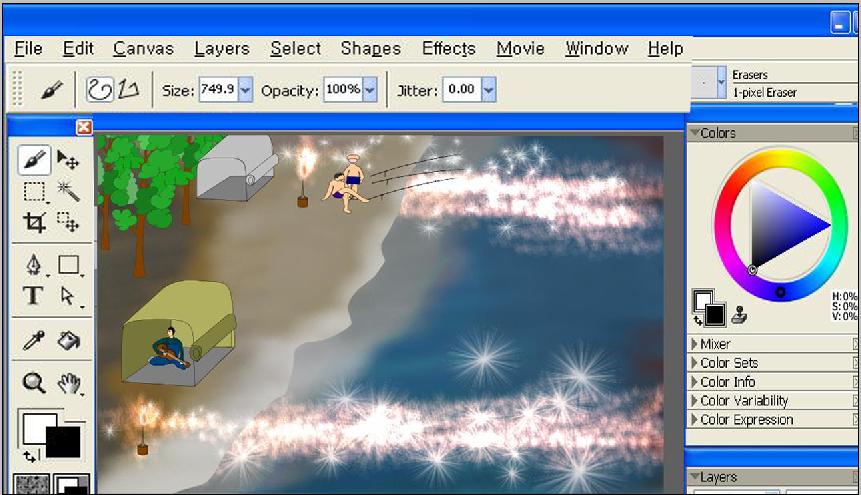The width and height of the screenshot is (861, 495).
Task: Activate the Magnifier zoom tool
Action: pos(34,383)
